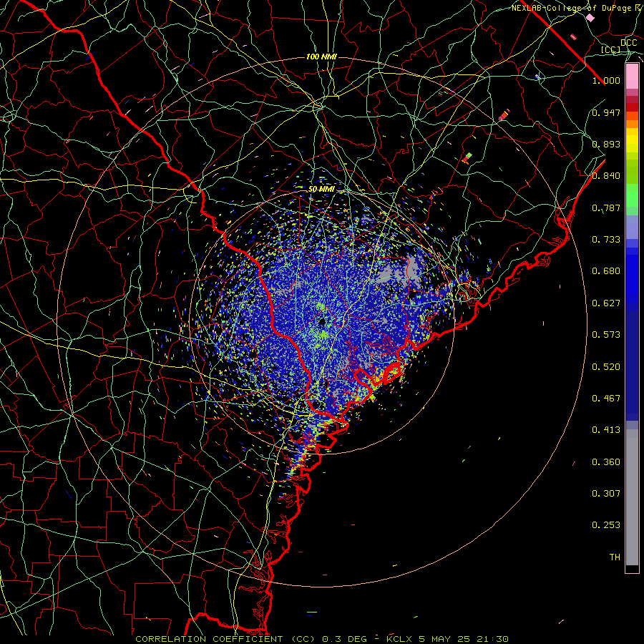This screenshot has height=644, width=644.
Task: Click the "0.413" legend value
Action: [x=606, y=430]
